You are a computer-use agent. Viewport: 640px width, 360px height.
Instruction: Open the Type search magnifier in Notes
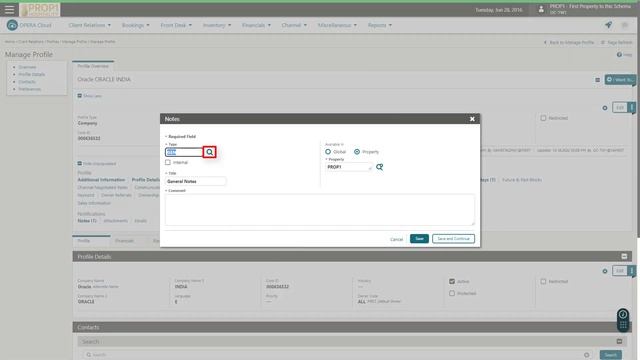[209, 152]
